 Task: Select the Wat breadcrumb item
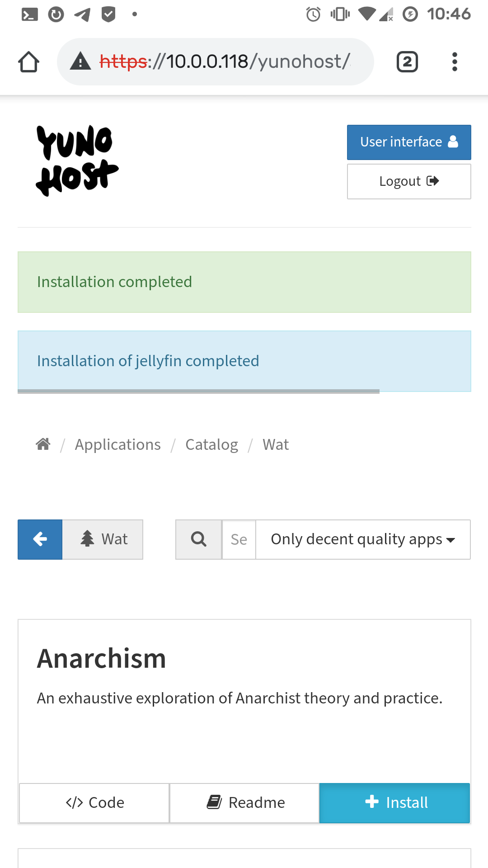(276, 445)
